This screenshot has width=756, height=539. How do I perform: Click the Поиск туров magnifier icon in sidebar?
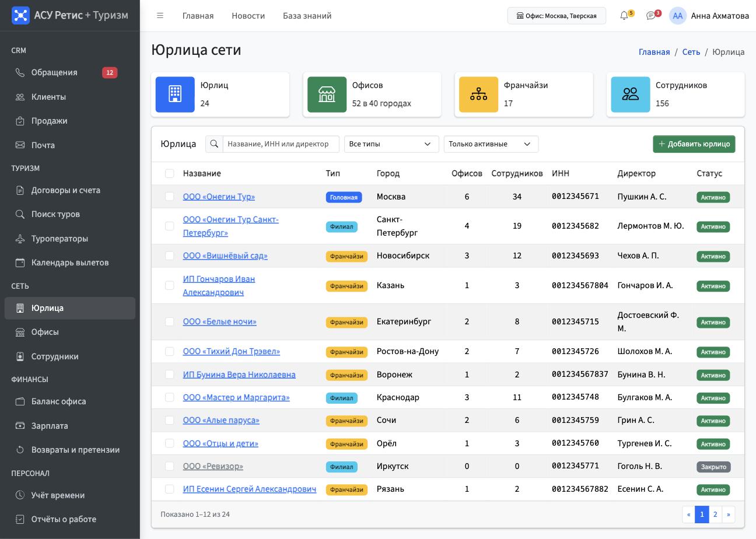click(20, 214)
